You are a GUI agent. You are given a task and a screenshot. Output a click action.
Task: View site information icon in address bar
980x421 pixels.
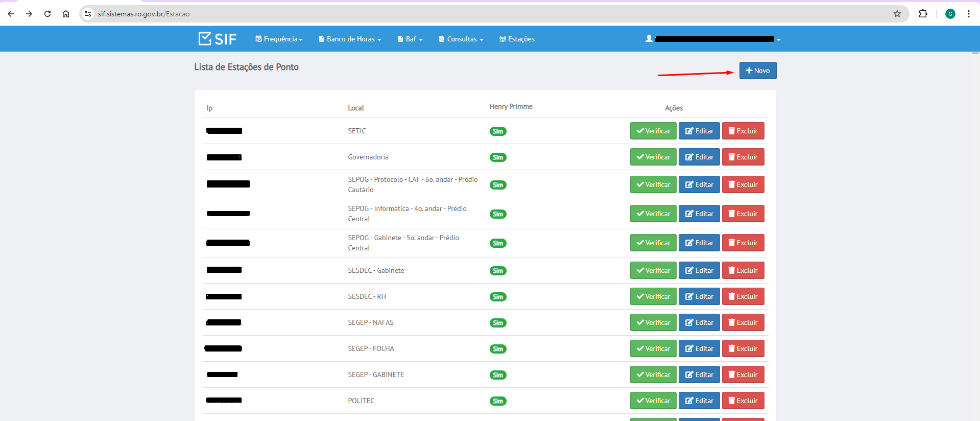coord(88,14)
